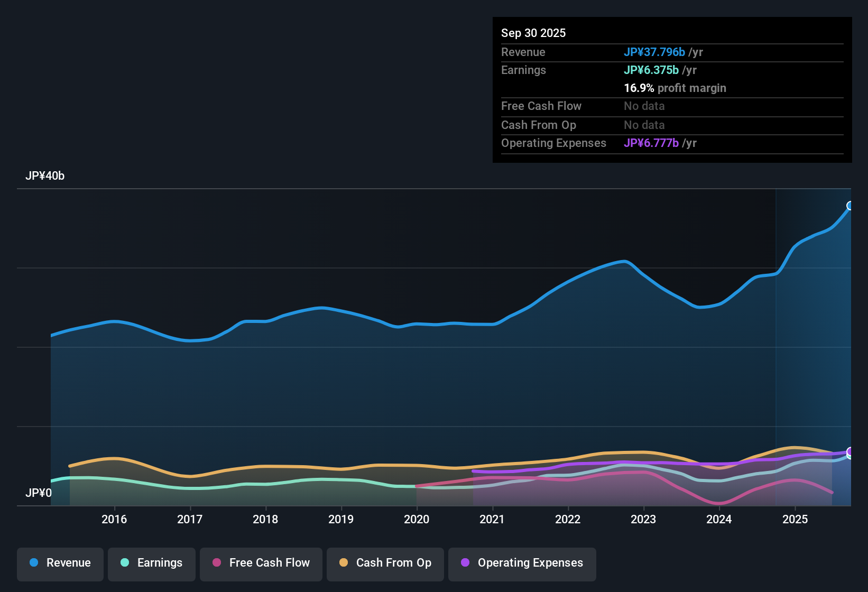Select the 2020 year label on the axis
Screen dimensions: 868x592
pyautogui.click(x=417, y=520)
